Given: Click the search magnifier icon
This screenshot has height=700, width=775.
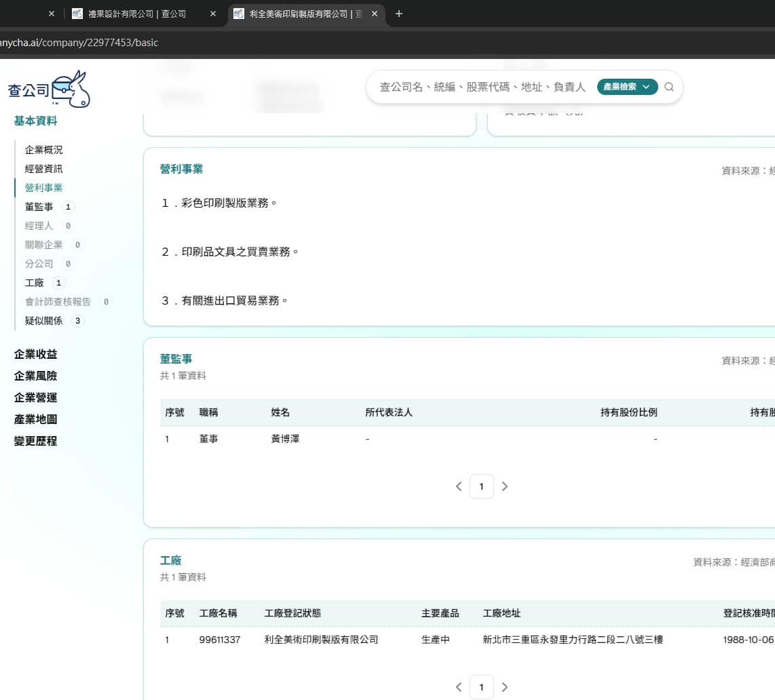Looking at the screenshot, I should (668, 87).
